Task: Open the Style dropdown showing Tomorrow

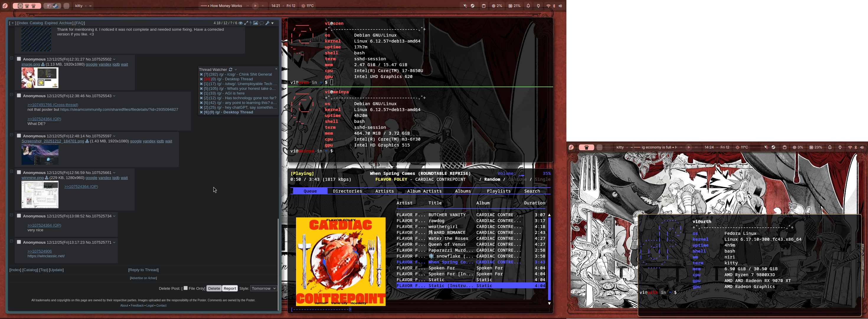Action: pos(264,288)
